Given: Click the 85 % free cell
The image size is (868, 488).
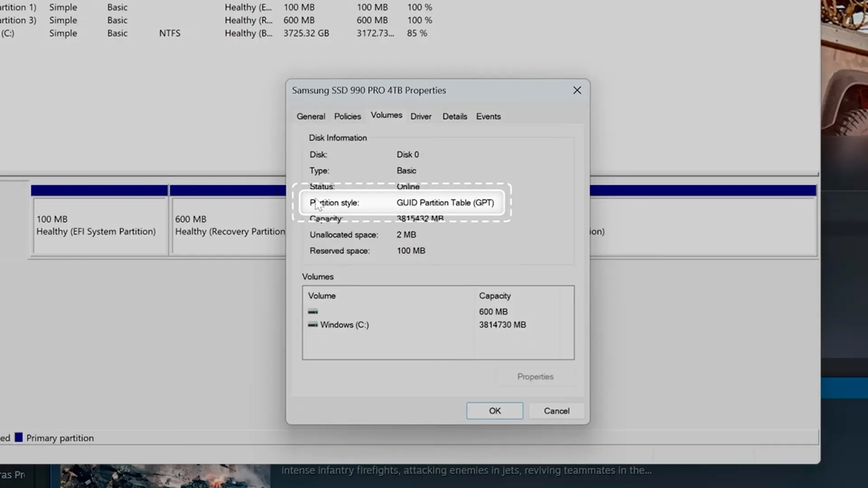Looking at the screenshot, I should click(x=417, y=33).
